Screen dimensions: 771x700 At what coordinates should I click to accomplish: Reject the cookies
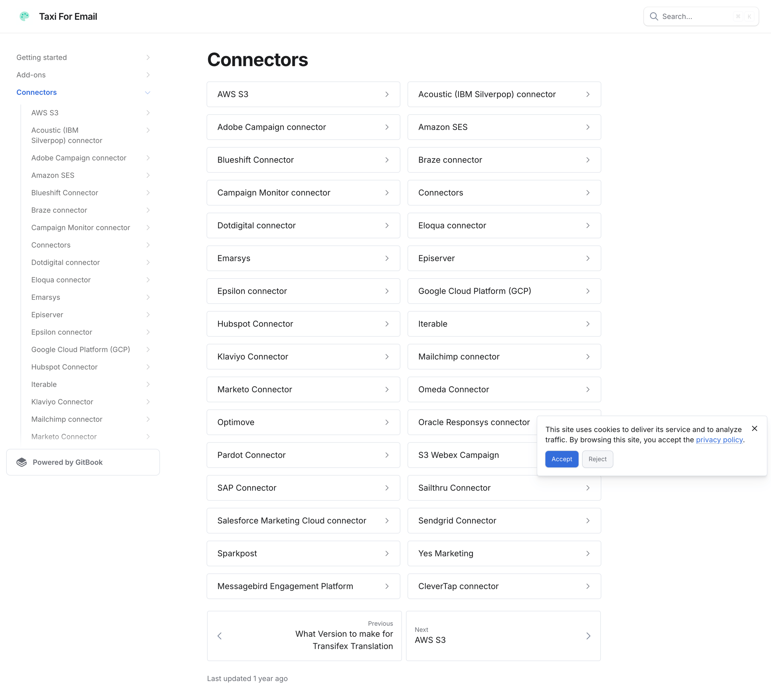(x=598, y=459)
